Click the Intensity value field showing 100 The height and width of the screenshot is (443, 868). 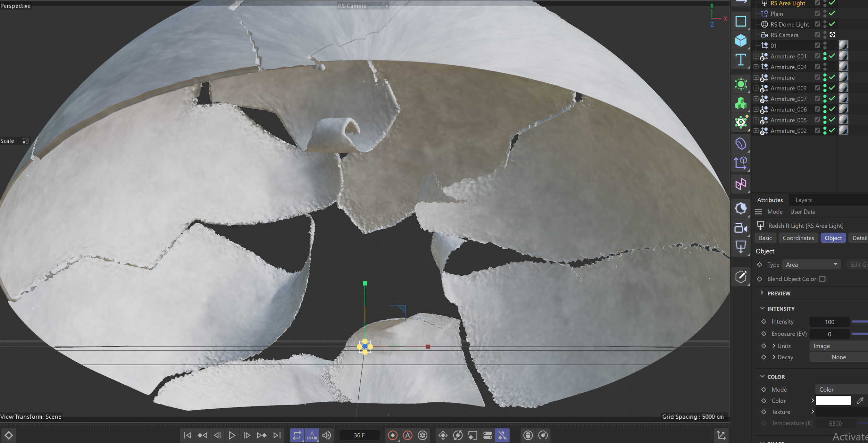829,322
